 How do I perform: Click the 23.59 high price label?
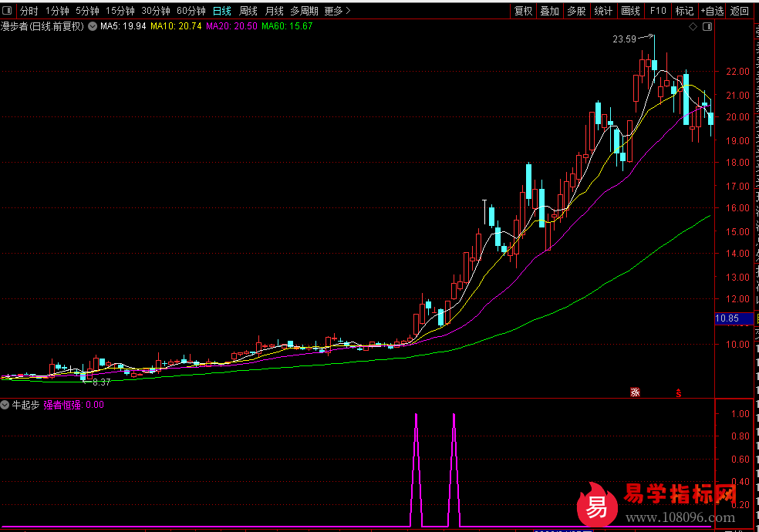pos(624,39)
